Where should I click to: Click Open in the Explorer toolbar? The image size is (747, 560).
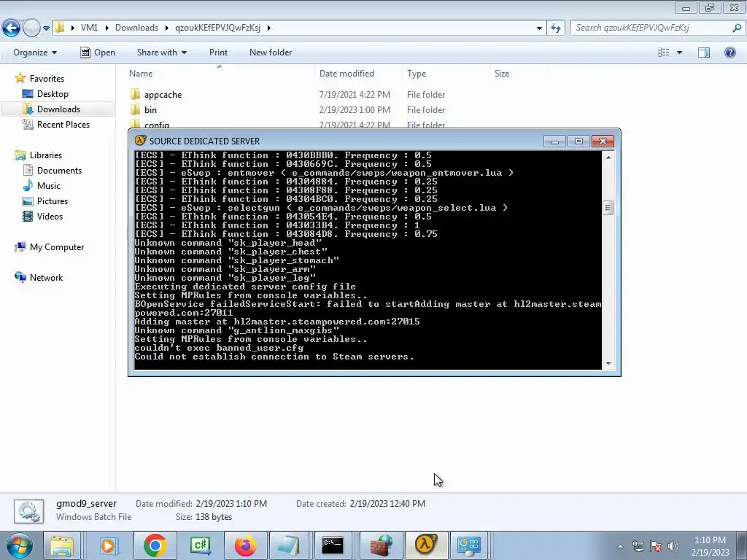tap(98, 52)
